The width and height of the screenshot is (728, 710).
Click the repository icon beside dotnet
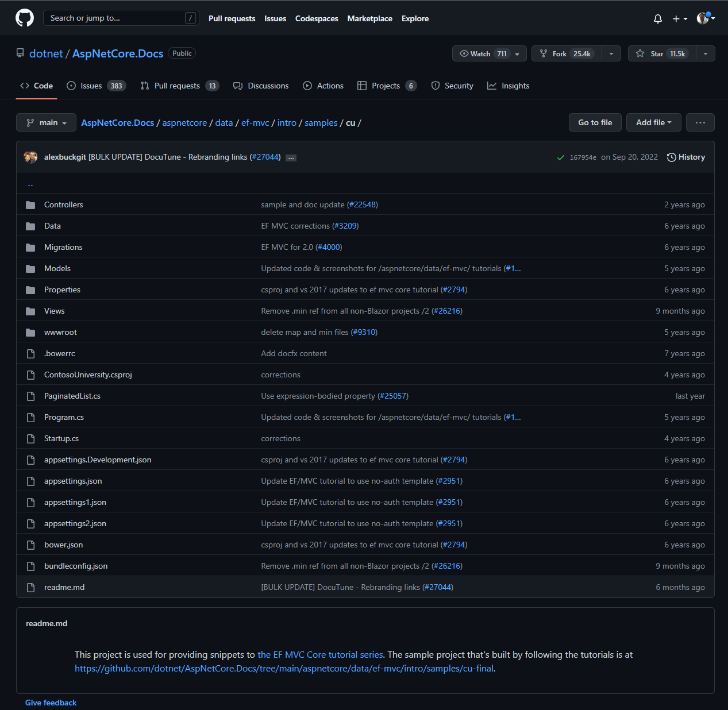point(20,53)
